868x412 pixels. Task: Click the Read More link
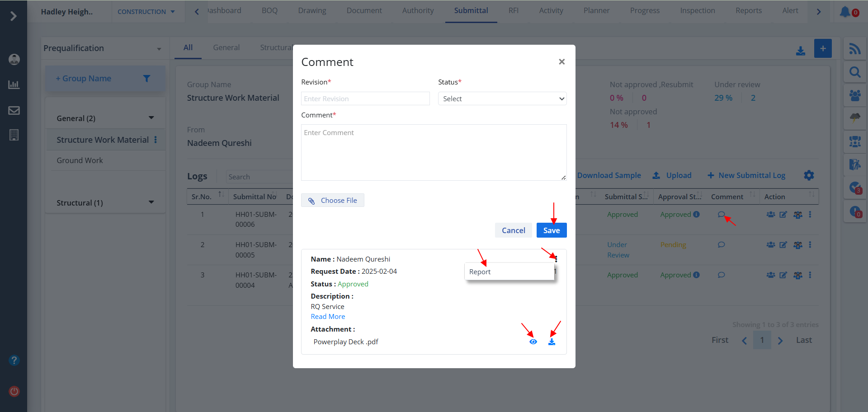(x=328, y=317)
